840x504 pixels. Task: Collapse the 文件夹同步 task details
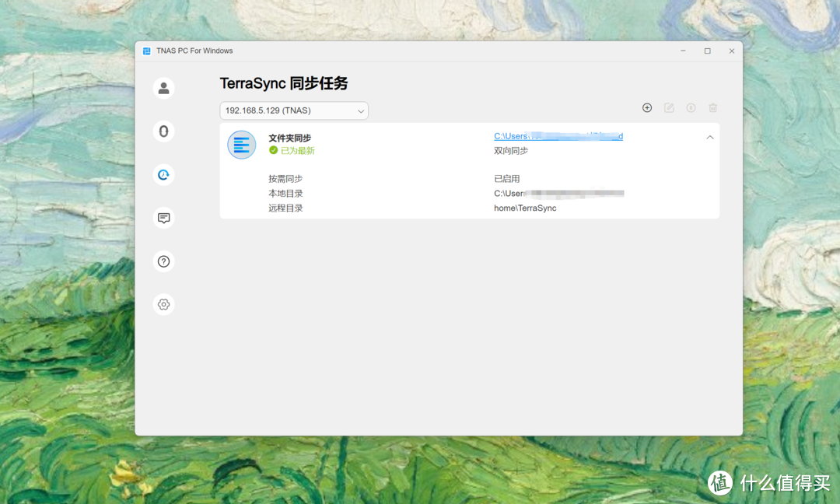click(709, 138)
